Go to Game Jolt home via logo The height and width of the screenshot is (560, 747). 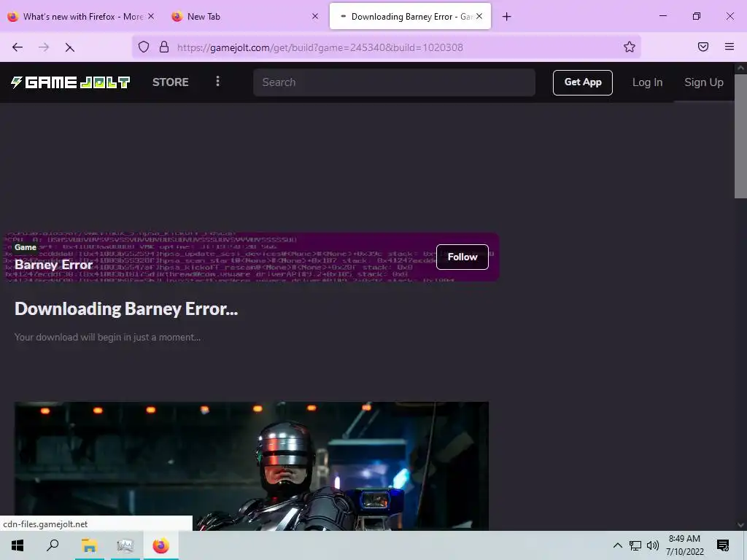[70, 82]
